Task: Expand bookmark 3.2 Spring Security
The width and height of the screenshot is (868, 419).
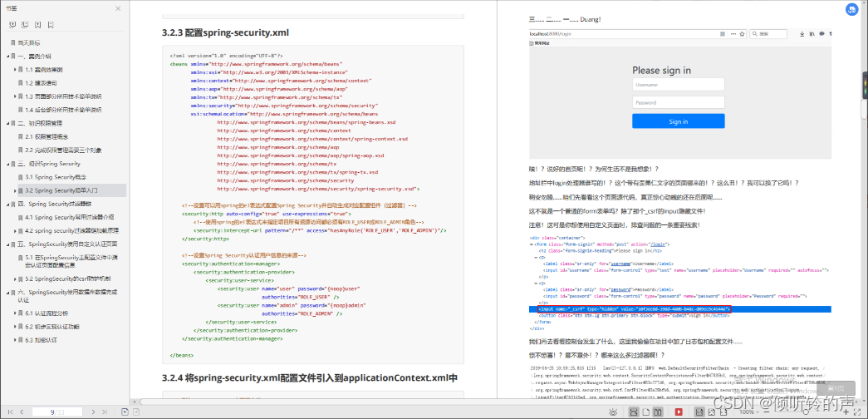Action: click(15, 190)
